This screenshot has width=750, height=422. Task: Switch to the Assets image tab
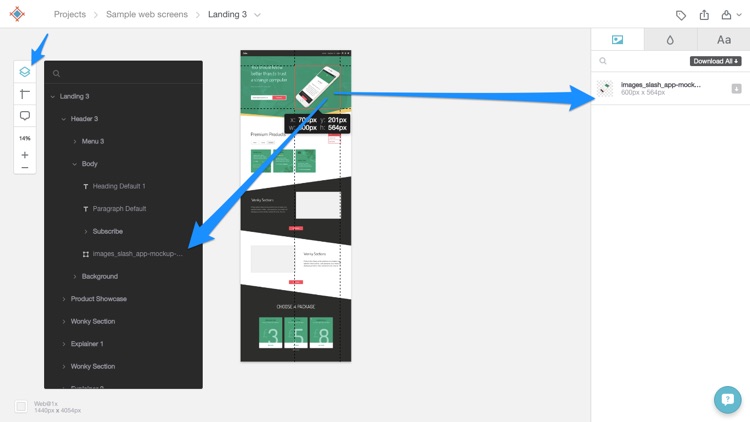[x=618, y=40]
